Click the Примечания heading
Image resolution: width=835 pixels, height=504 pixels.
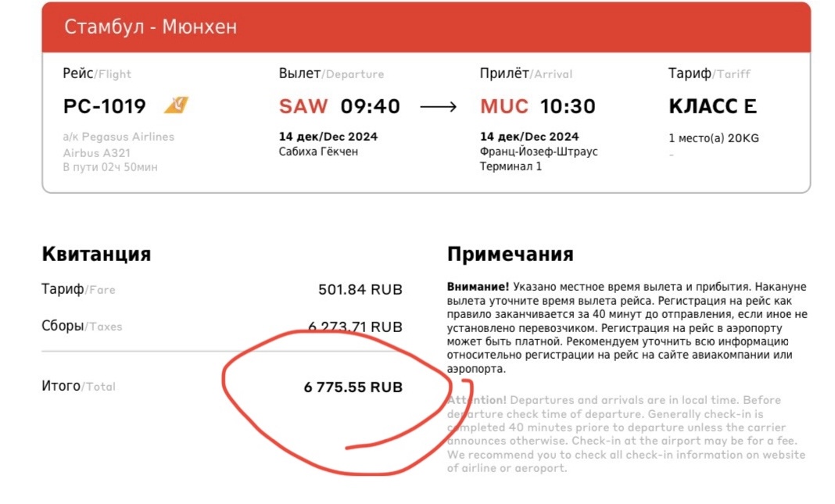point(511,254)
